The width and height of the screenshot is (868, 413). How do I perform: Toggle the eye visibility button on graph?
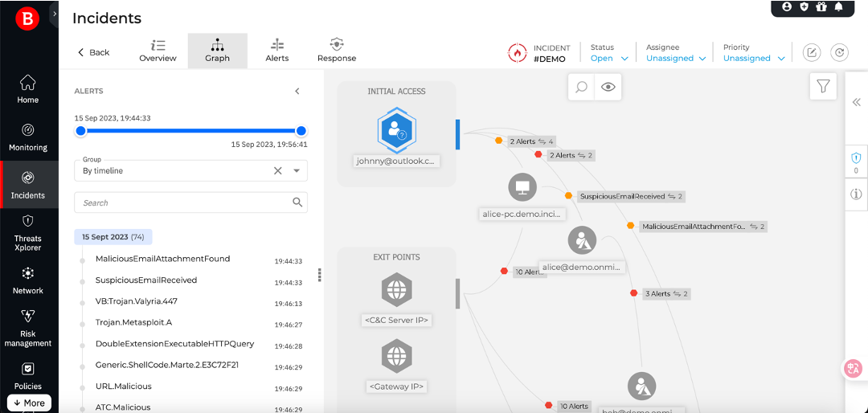tap(608, 87)
